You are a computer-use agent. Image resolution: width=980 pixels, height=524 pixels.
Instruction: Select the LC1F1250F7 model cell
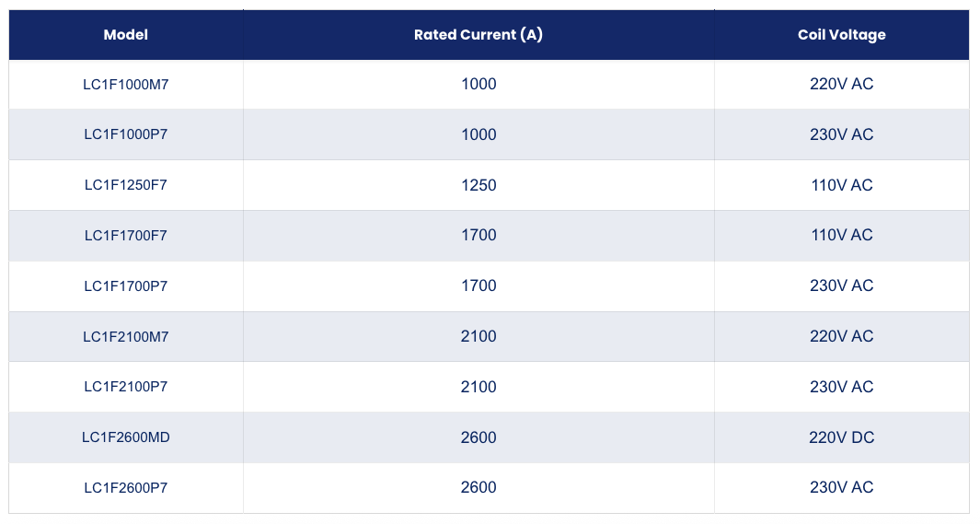[126, 185]
